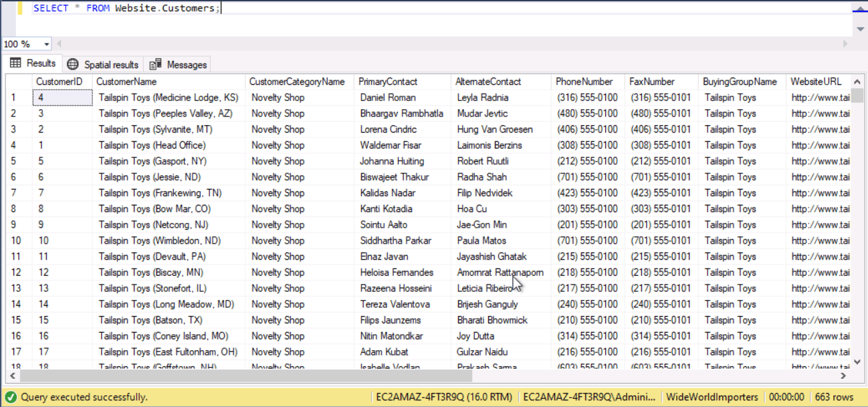868x407 pixels.
Task: Select the CustomerID cell with value 4
Action: [x=62, y=98]
